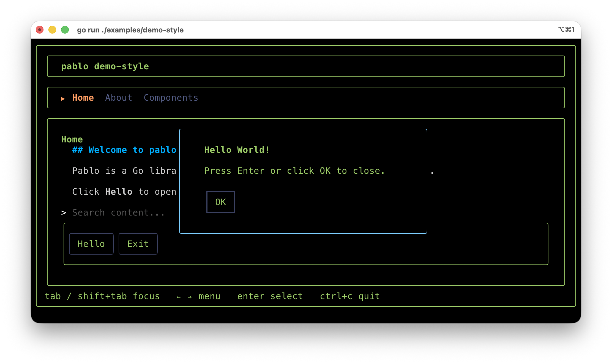The width and height of the screenshot is (612, 364).
Task: Minimize window with yellow button
Action: point(52,30)
